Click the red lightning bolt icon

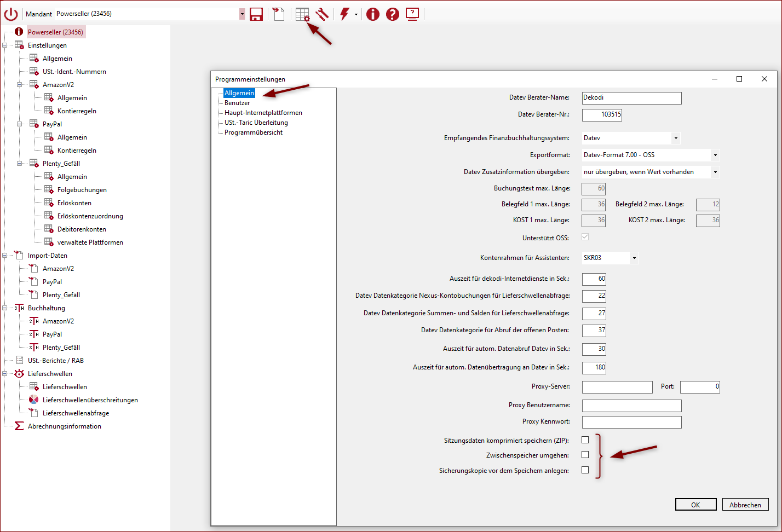[344, 14]
